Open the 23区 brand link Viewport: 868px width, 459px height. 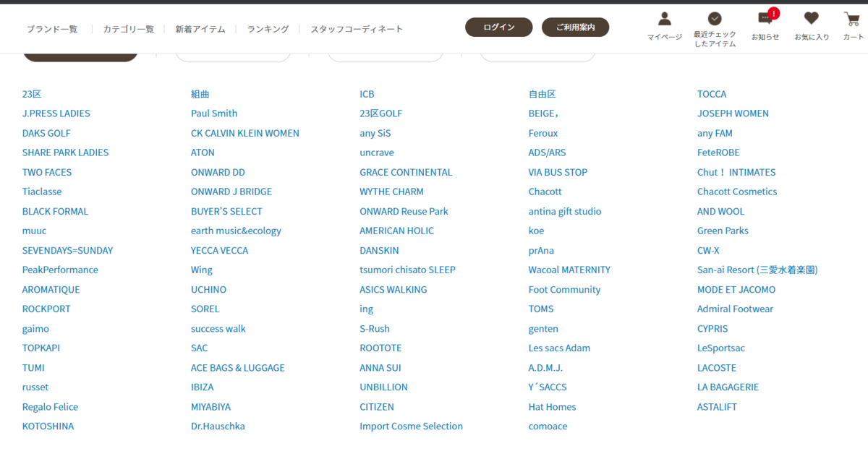tap(32, 94)
